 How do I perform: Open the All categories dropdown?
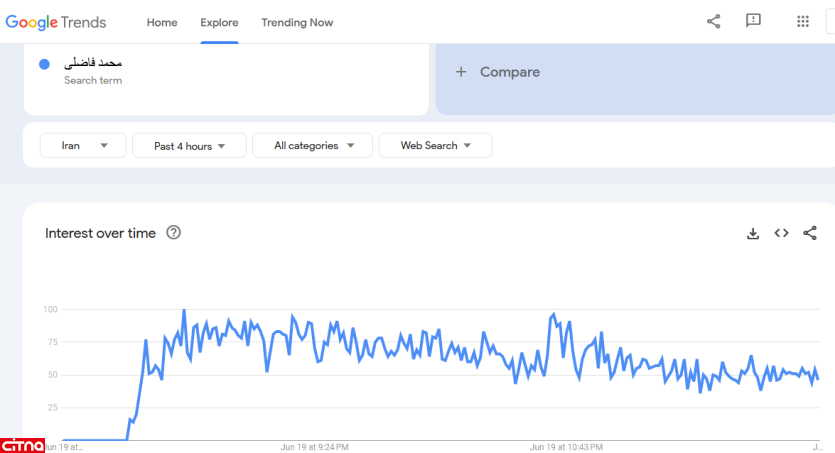312,146
